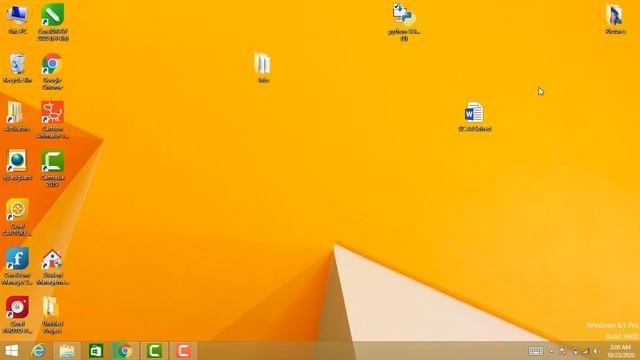The width and height of the screenshot is (640, 360).
Task: Open the globe document shortcut on desktop
Action: (17, 165)
